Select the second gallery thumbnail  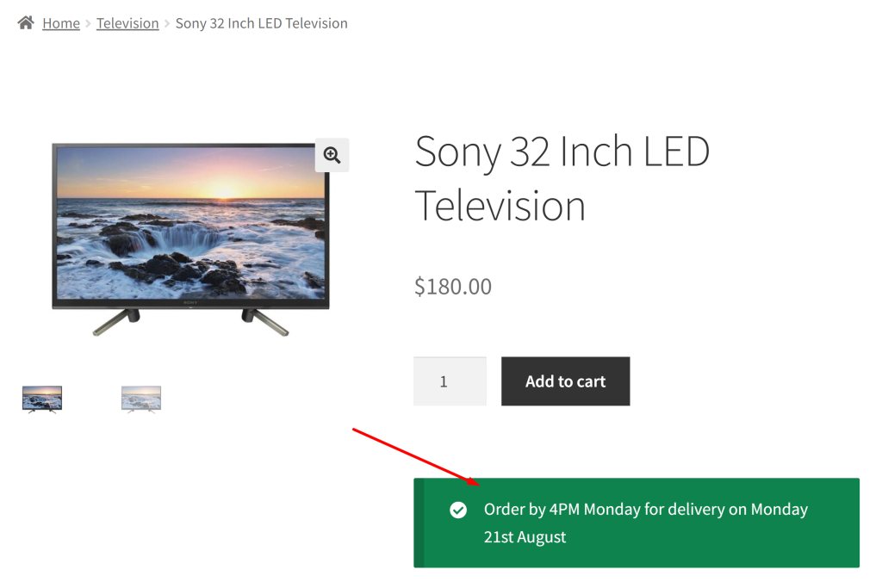[x=141, y=399]
